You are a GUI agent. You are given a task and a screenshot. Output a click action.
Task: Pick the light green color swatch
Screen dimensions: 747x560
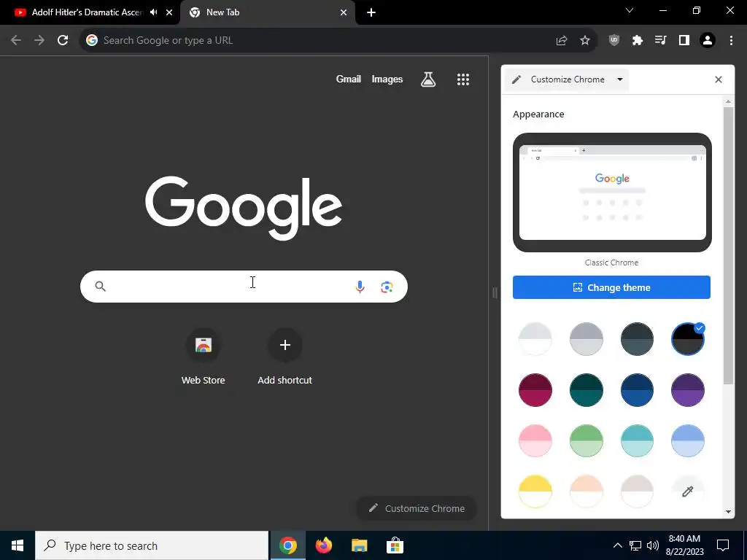point(586,441)
